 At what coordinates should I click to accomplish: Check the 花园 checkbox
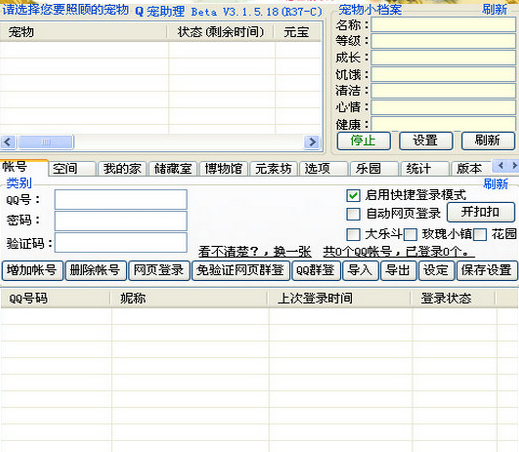(480, 234)
